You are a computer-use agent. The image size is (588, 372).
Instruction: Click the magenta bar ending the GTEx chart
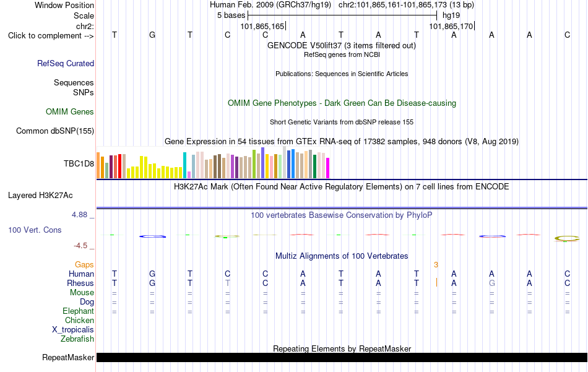coord(328,168)
